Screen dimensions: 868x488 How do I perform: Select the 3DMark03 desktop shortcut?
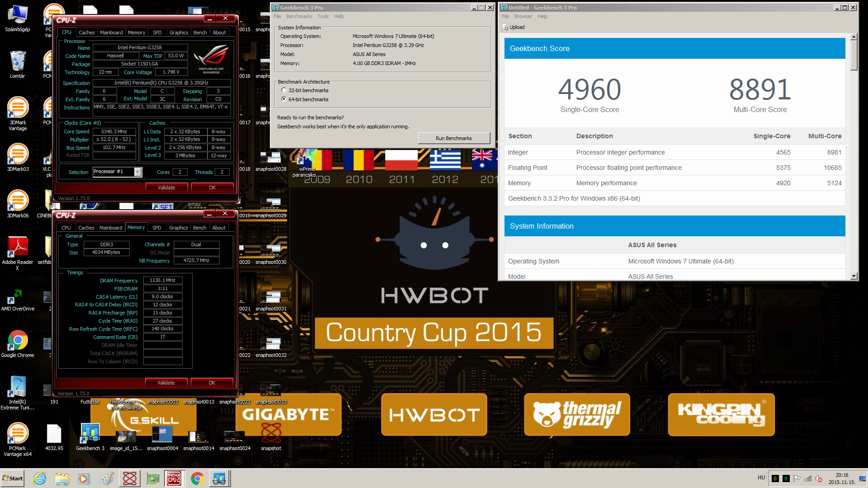18,157
